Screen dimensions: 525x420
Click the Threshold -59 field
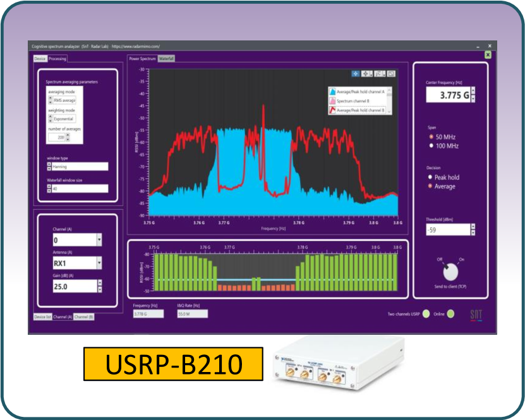(448, 229)
